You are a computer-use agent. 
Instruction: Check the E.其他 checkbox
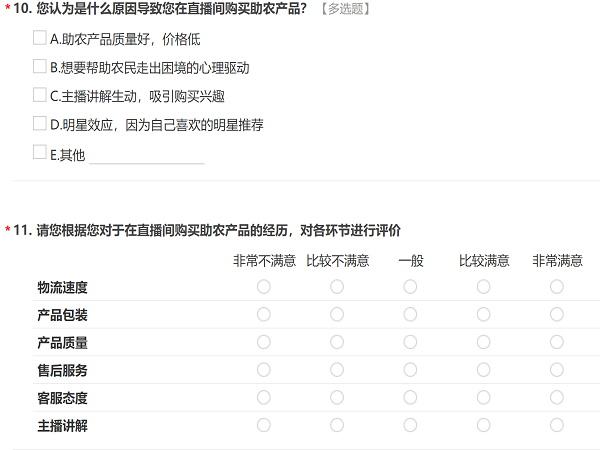pyautogui.click(x=40, y=153)
